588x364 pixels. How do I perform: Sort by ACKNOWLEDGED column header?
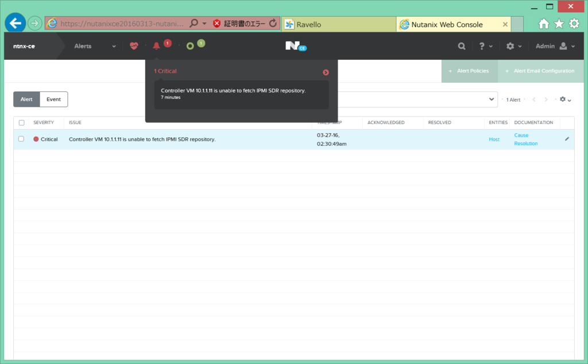tap(386, 123)
